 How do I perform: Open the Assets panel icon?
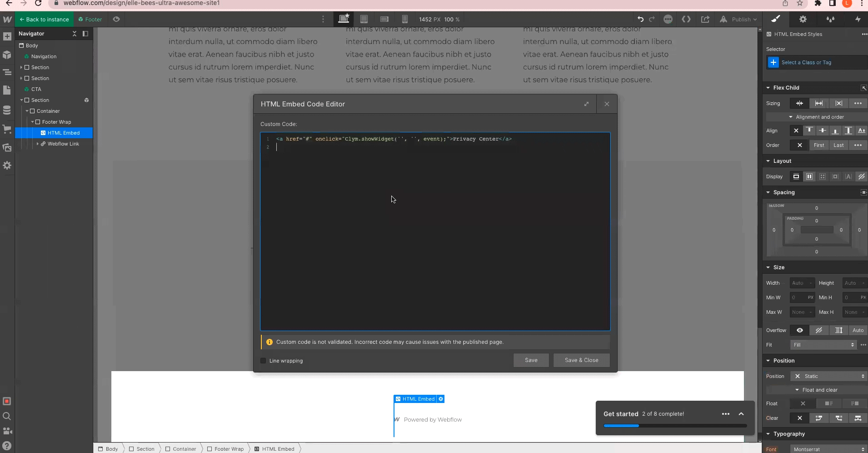coord(7,147)
